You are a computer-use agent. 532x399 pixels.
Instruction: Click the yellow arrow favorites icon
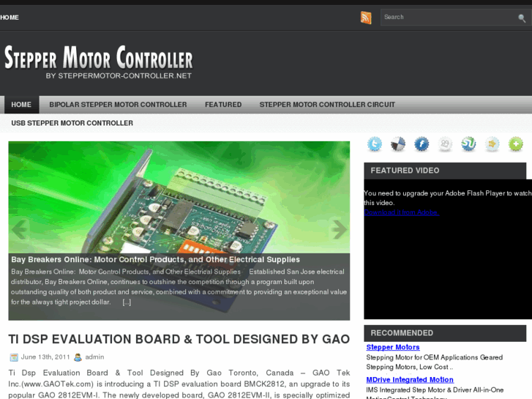492,144
